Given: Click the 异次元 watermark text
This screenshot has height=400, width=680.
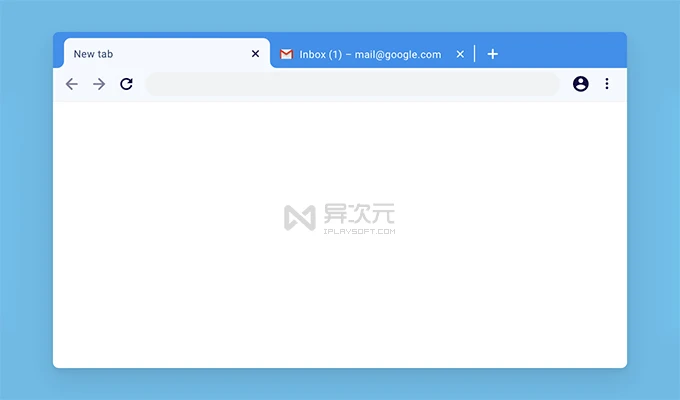Looking at the screenshot, I should tap(359, 214).
